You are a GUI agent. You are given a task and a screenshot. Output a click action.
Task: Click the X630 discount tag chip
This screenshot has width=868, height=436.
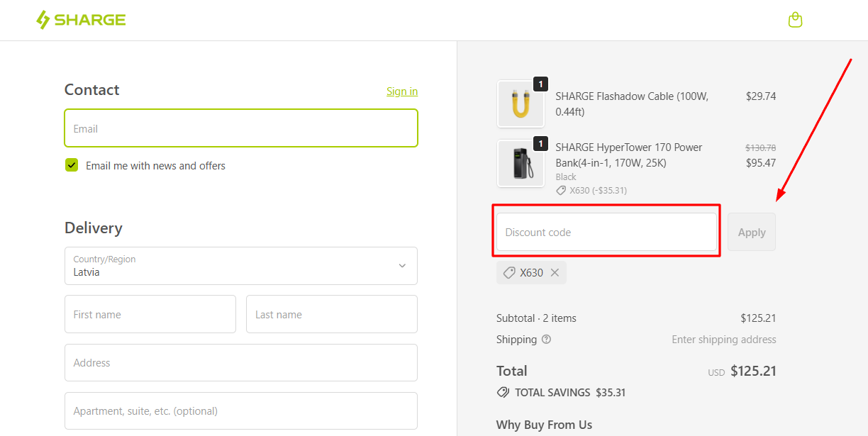point(531,273)
